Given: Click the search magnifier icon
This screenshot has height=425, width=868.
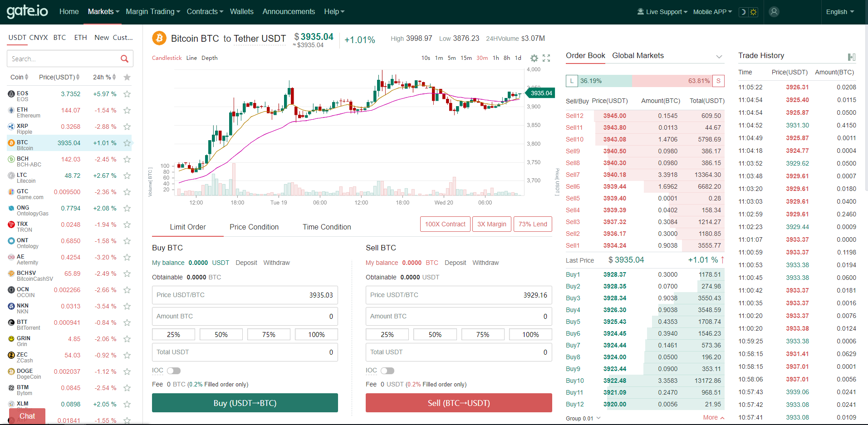Looking at the screenshot, I should tap(124, 59).
